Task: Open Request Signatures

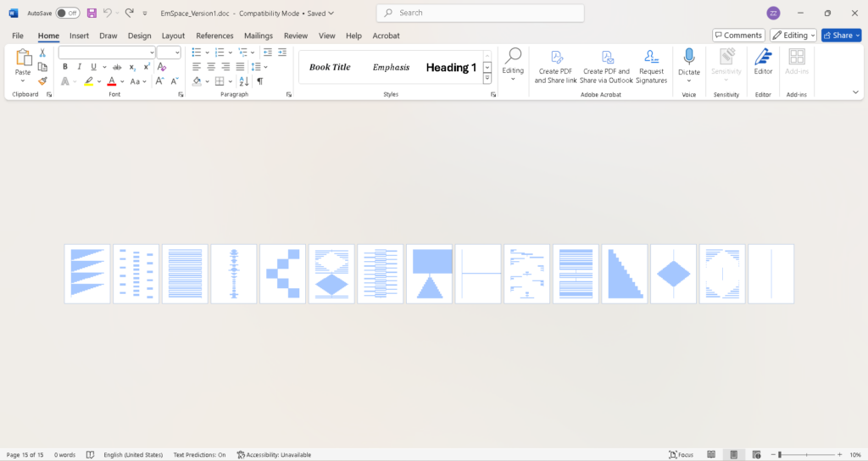Action: tap(652, 66)
